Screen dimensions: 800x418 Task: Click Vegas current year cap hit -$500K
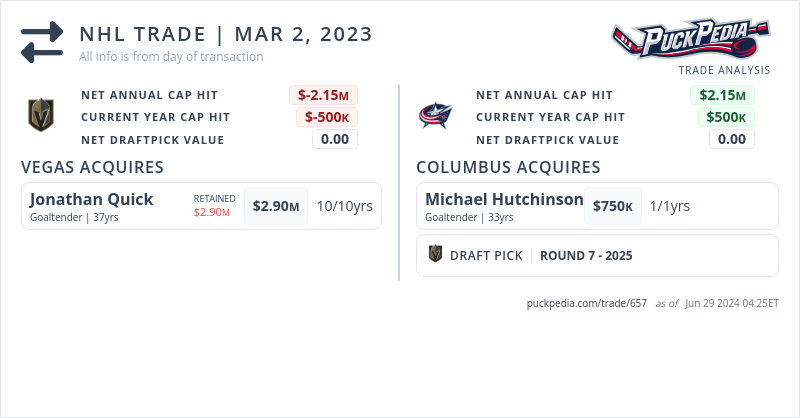[327, 117]
